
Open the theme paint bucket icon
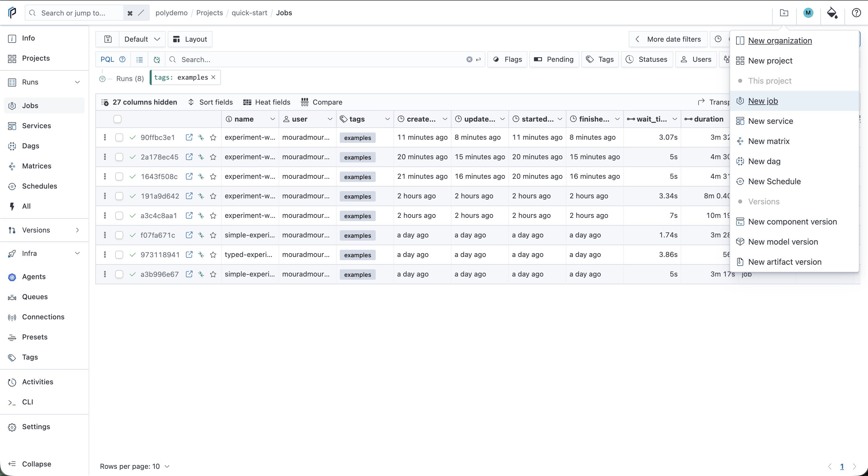832,13
